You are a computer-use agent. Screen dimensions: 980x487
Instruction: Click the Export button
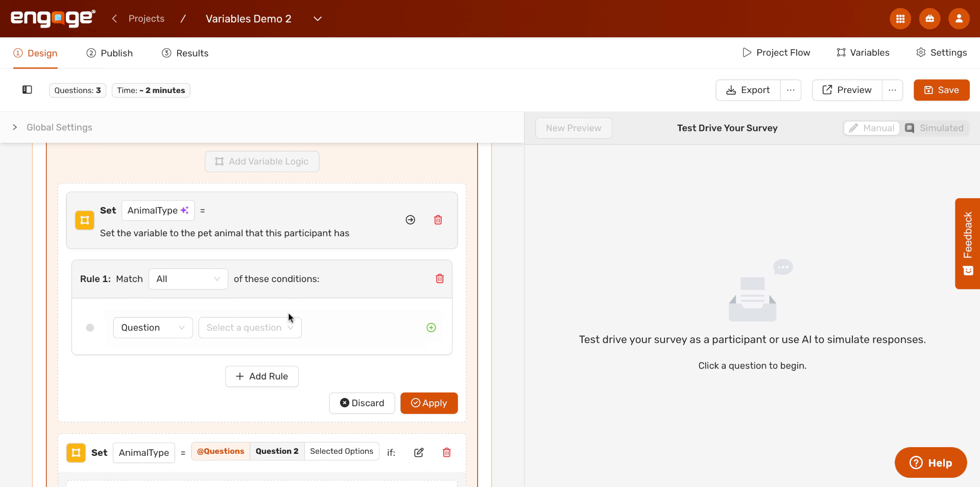click(748, 90)
